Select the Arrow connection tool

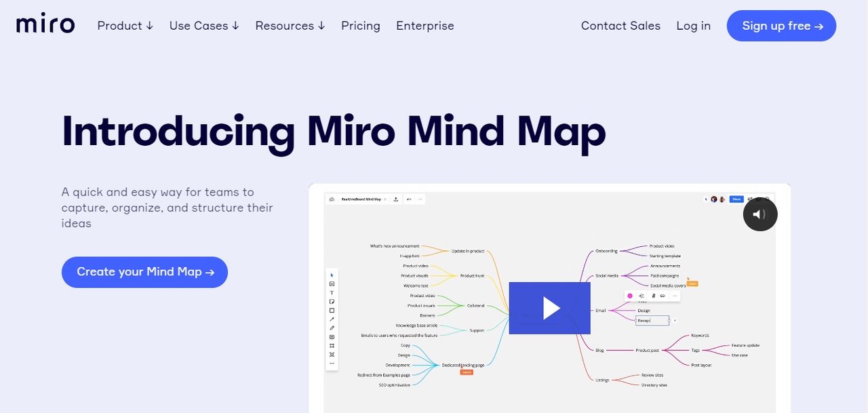point(332,319)
